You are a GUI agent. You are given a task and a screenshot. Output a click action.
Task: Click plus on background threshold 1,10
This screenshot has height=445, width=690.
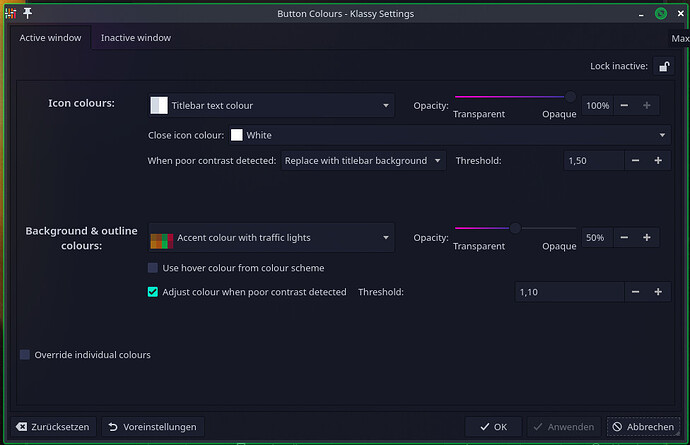point(658,292)
